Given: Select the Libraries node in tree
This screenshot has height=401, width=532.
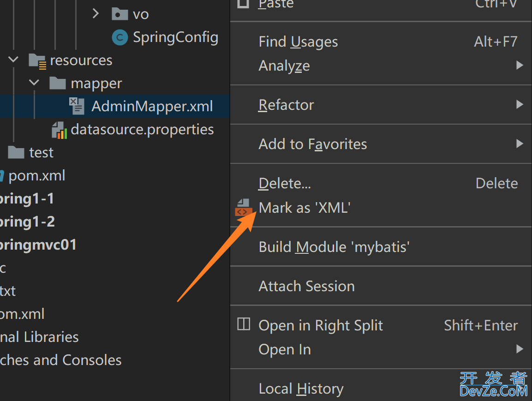Looking at the screenshot, I should [x=39, y=337].
